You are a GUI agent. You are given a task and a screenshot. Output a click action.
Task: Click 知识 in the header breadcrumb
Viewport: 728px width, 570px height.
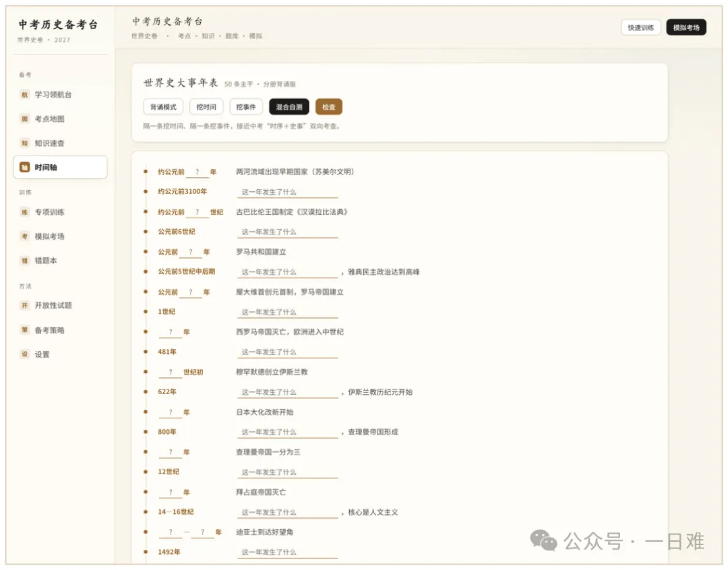(208, 36)
